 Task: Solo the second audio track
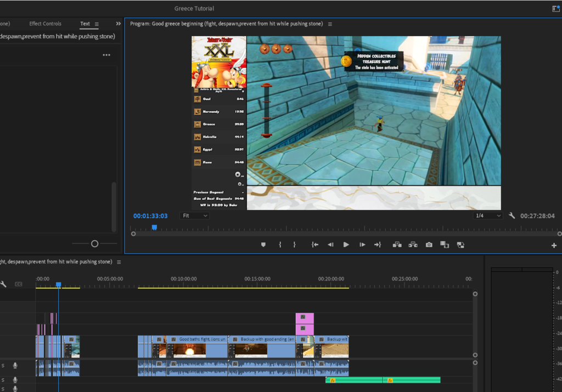click(3, 380)
